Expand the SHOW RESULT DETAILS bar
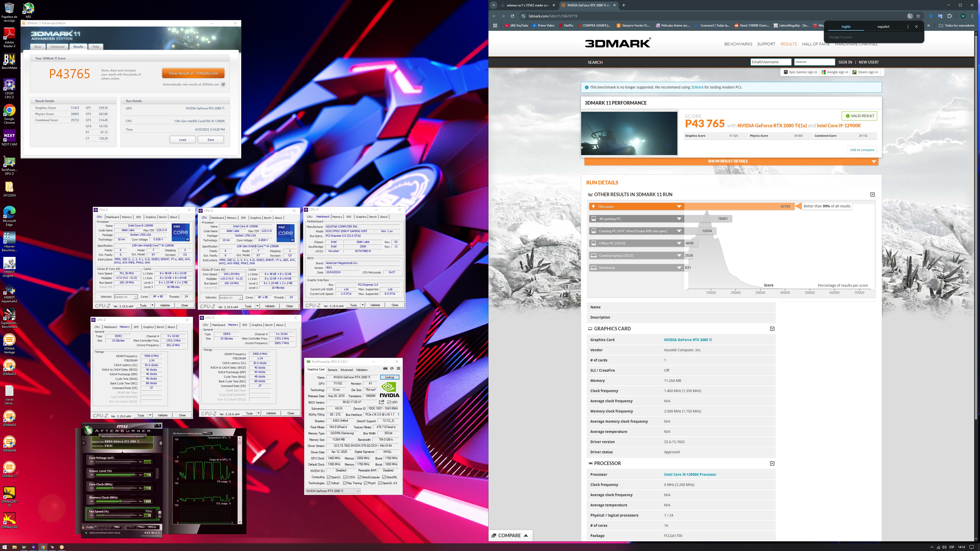 [x=731, y=161]
